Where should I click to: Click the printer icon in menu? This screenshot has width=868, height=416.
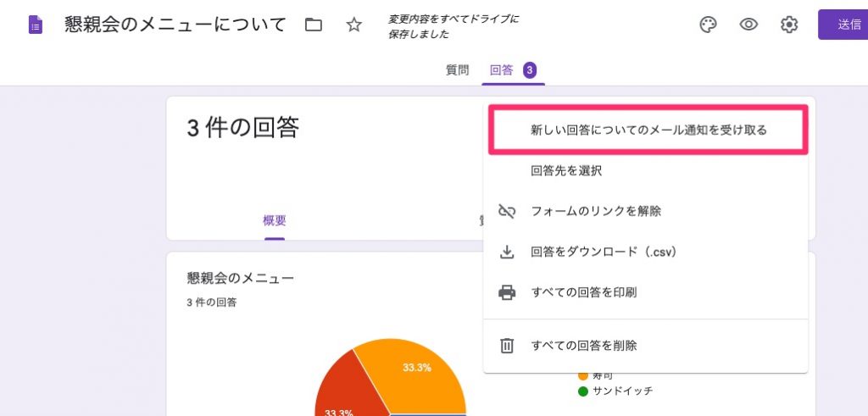507,292
